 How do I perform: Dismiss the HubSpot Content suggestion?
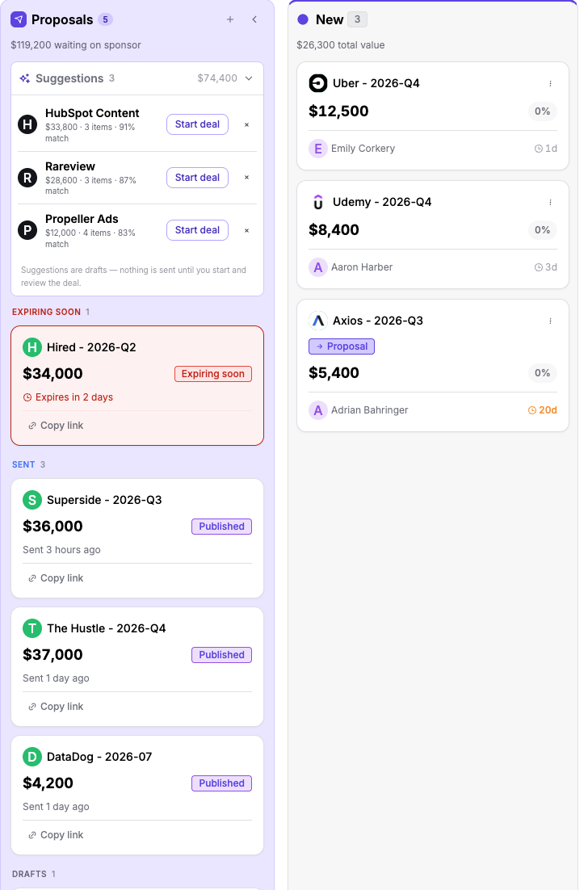[247, 125]
